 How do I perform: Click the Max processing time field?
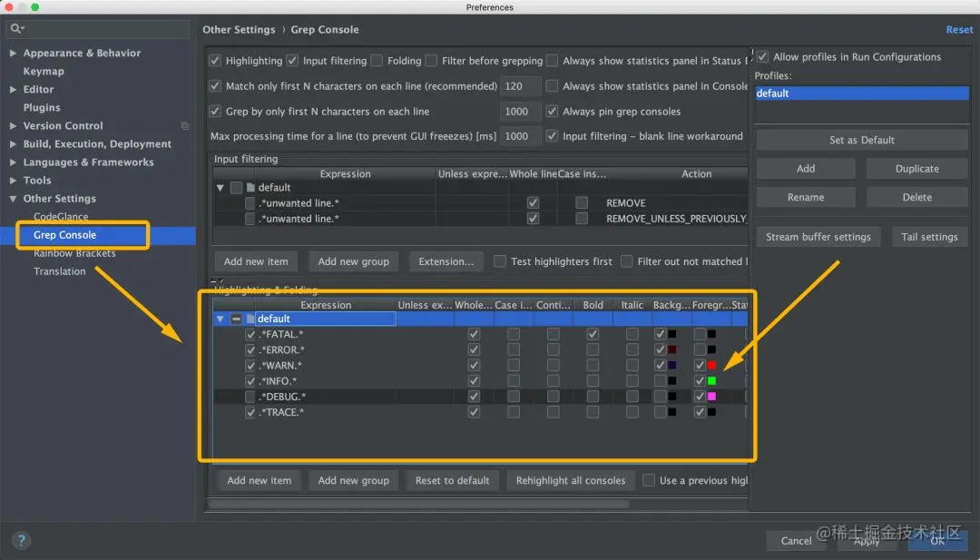(521, 135)
